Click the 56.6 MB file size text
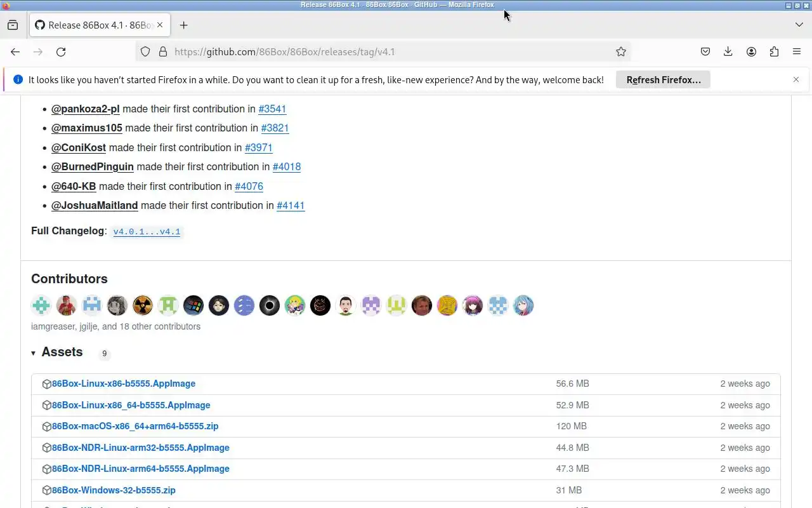The image size is (812, 508). 572,384
